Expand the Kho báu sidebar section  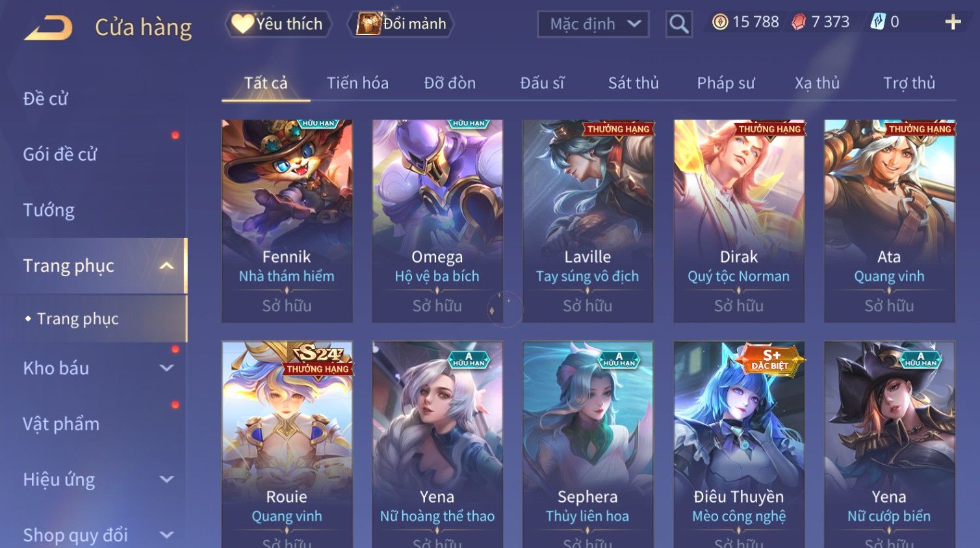coord(166,368)
